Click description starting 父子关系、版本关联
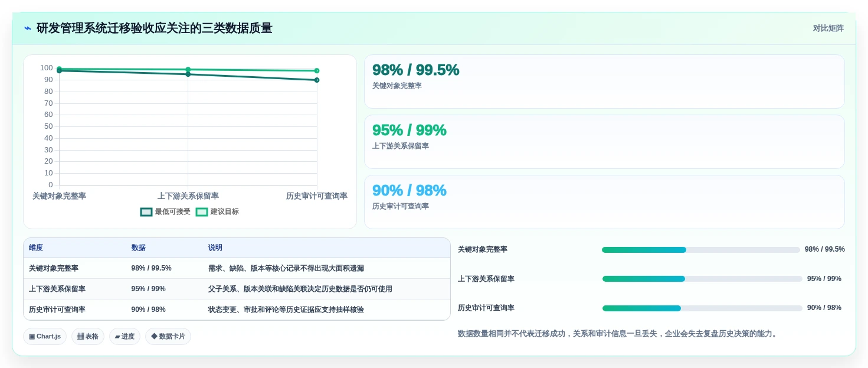The image size is (868, 368). click(300, 289)
